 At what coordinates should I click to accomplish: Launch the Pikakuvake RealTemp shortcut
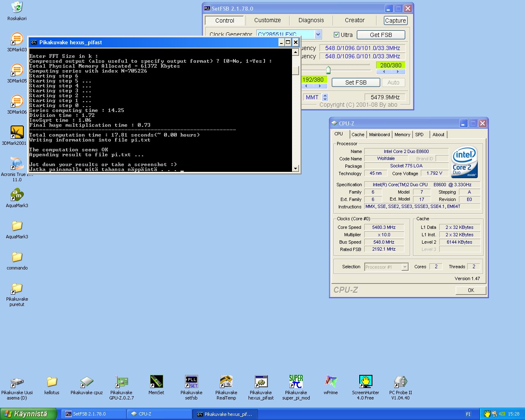click(226, 388)
